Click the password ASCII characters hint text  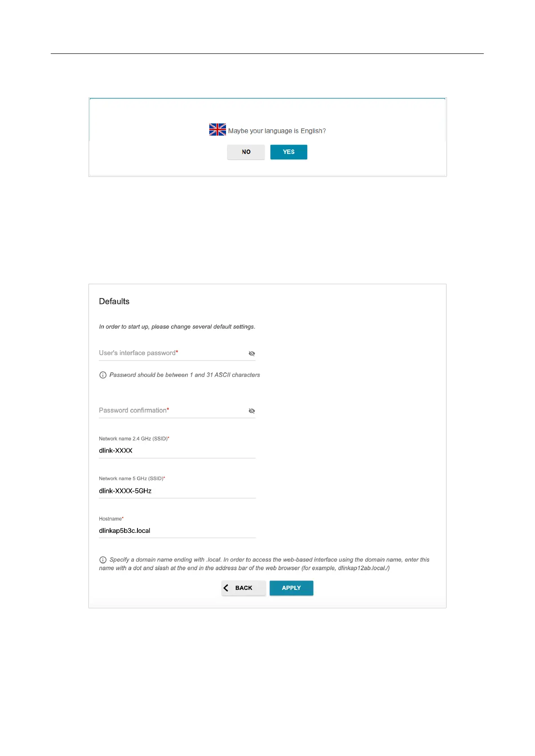[185, 375]
